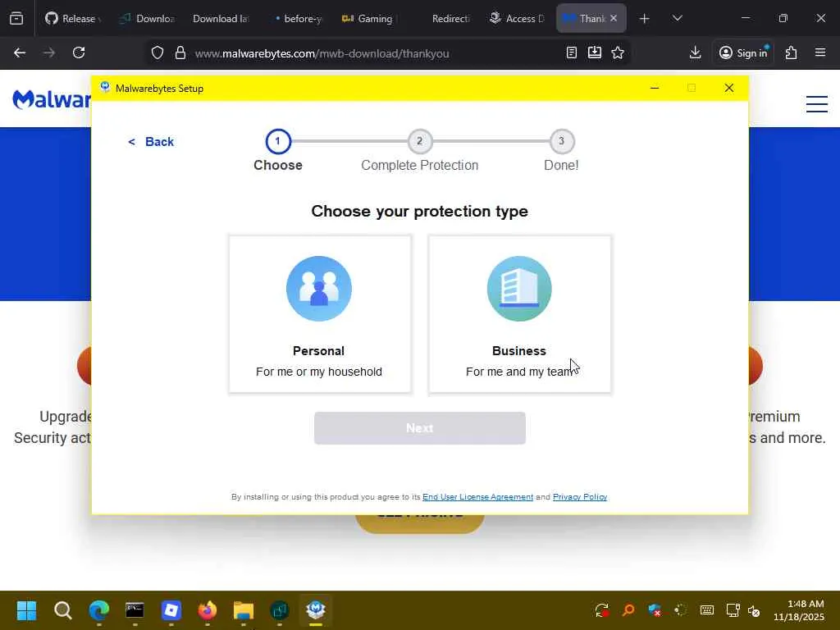Switch to the before-y browser tab
Screen dimensions: 840x630
click(x=299, y=19)
